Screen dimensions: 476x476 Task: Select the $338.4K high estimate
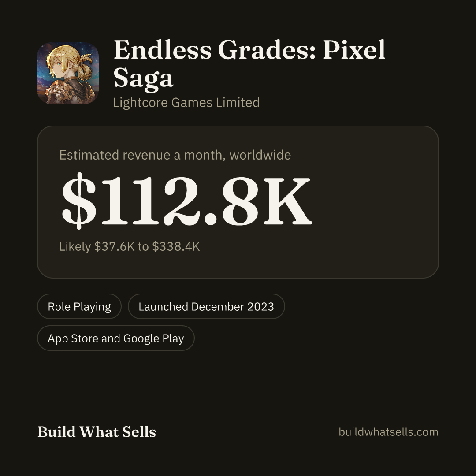pyautogui.click(x=176, y=246)
